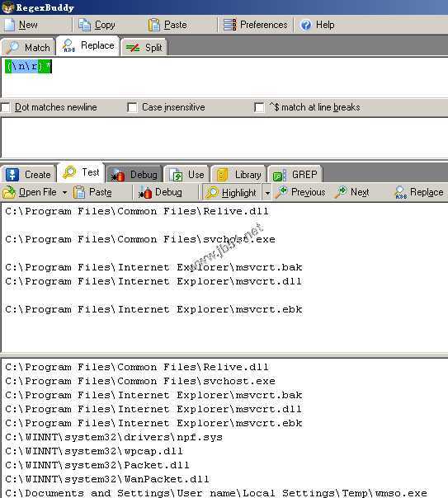Click test line ending msvcrt.bak
Viewport: 448px width, 498px height.
(153, 267)
